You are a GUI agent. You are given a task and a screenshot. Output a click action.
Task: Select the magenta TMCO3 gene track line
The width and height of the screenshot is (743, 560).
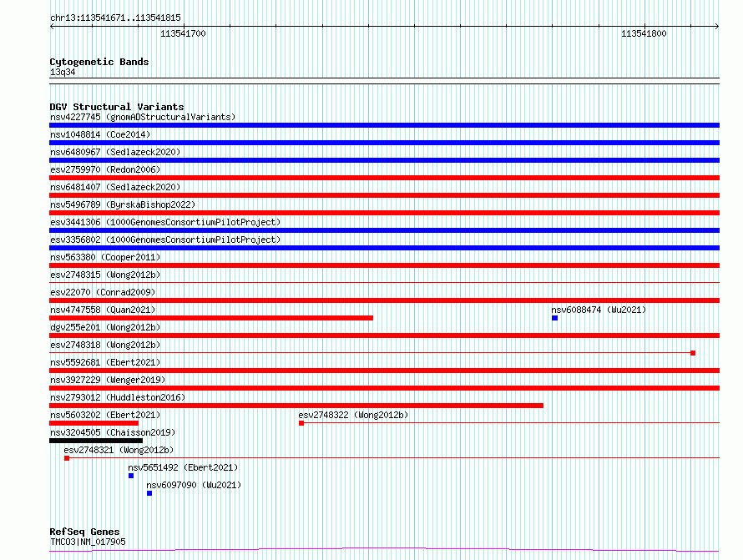pos(384,550)
